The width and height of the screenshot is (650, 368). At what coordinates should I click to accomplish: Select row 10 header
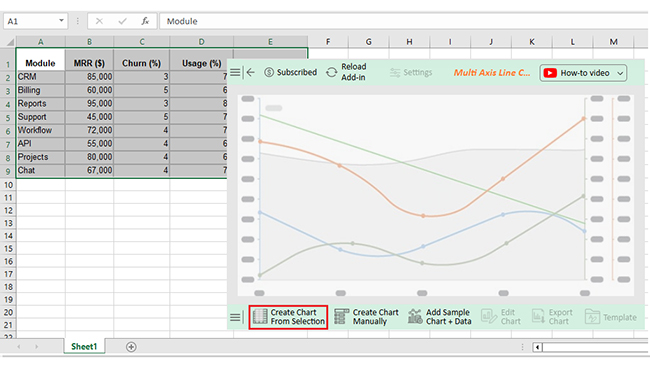point(8,185)
